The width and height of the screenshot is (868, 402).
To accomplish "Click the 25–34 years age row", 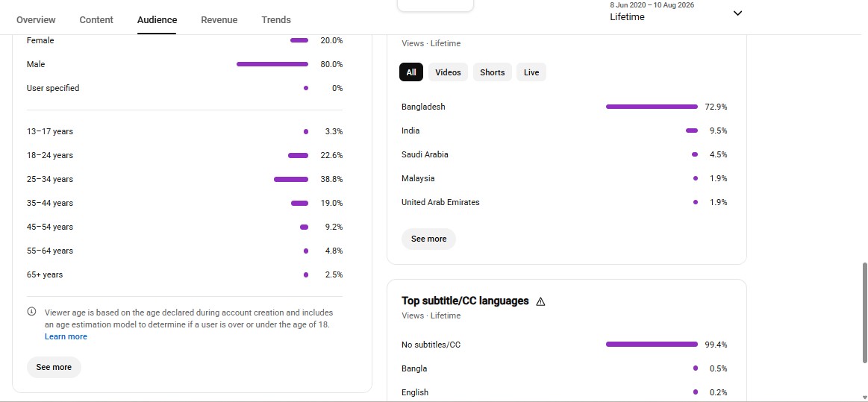I will pyautogui.click(x=184, y=179).
